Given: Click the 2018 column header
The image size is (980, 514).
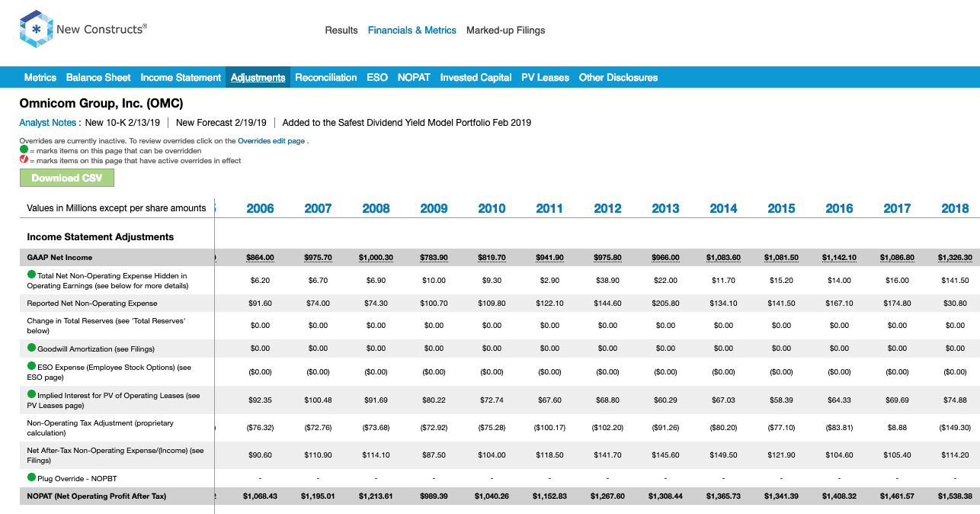Looking at the screenshot, I should point(956,208).
